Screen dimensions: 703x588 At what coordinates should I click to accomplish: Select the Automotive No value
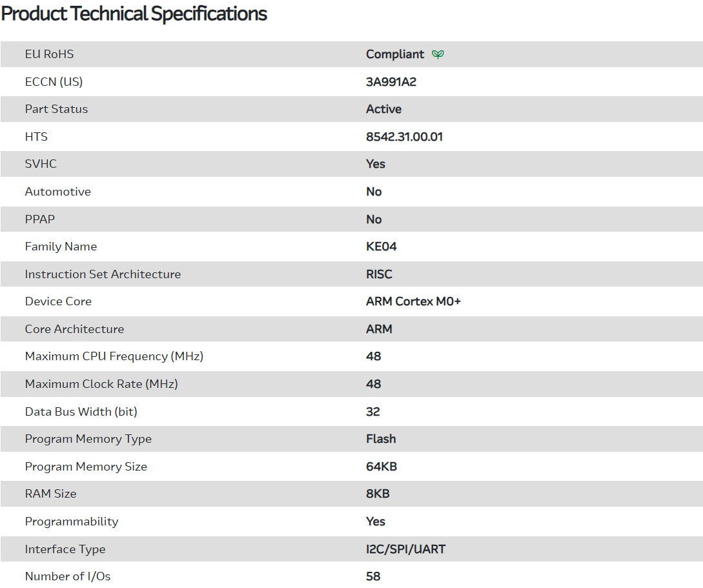point(374,192)
